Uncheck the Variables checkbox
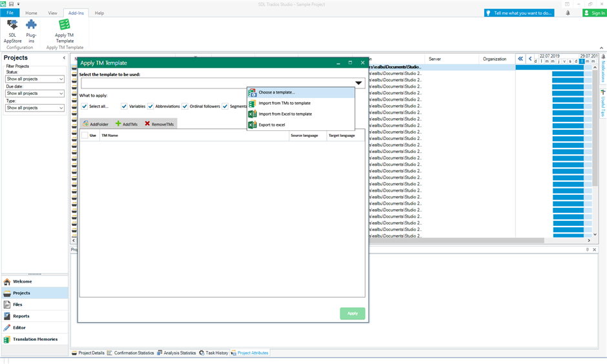 [124, 106]
